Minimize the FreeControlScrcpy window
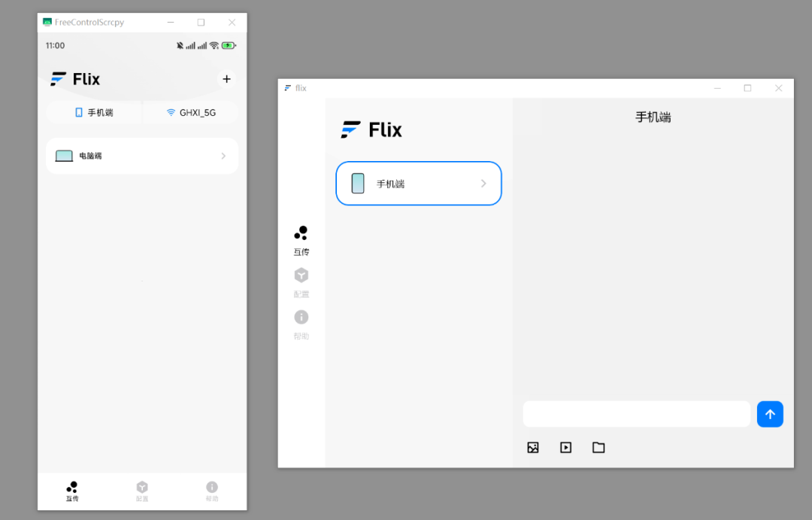 [171, 23]
